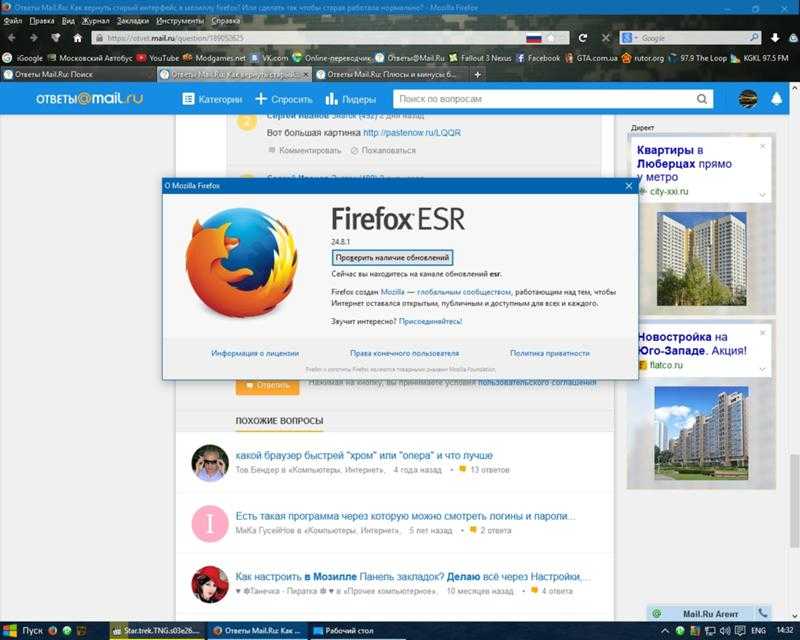Open the Информация о лицензии link
This screenshot has height=640, width=800.
(255, 353)
